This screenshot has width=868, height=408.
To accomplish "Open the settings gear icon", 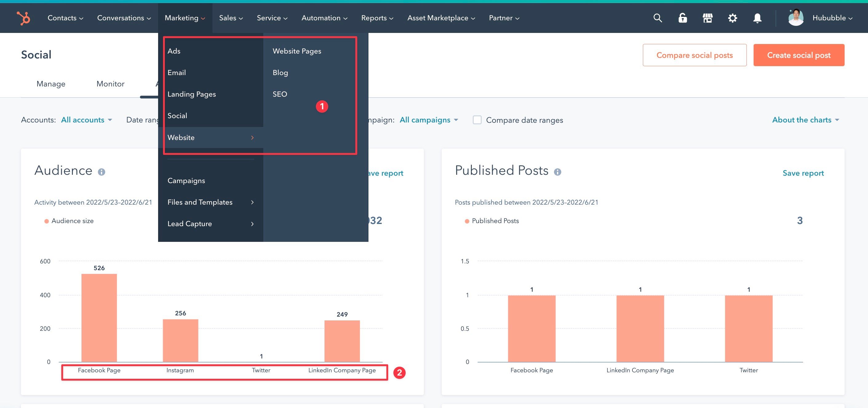I will click(733, 18).
